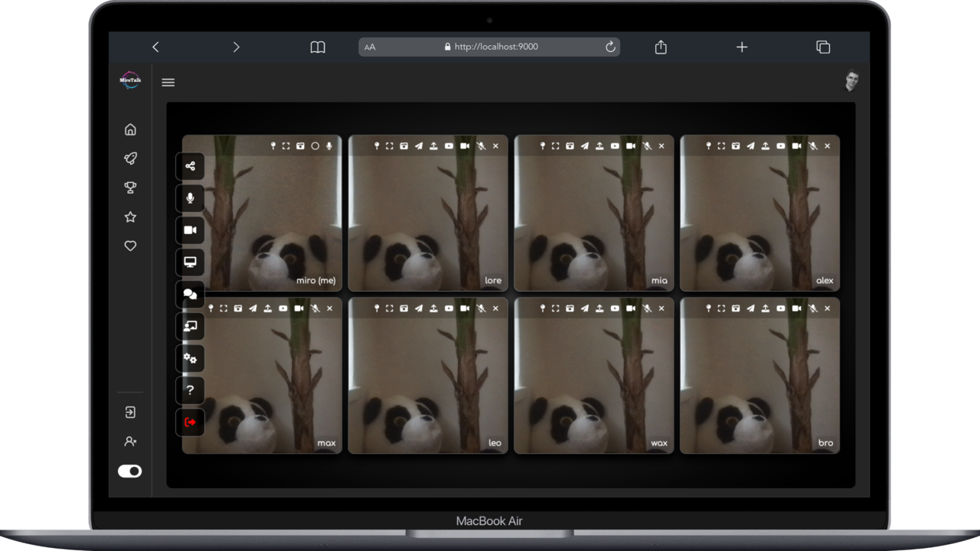The height and width of the screenshot is (551, 980).
Task: Disable leo's video on their tile
Action: [x=464, y=308]
